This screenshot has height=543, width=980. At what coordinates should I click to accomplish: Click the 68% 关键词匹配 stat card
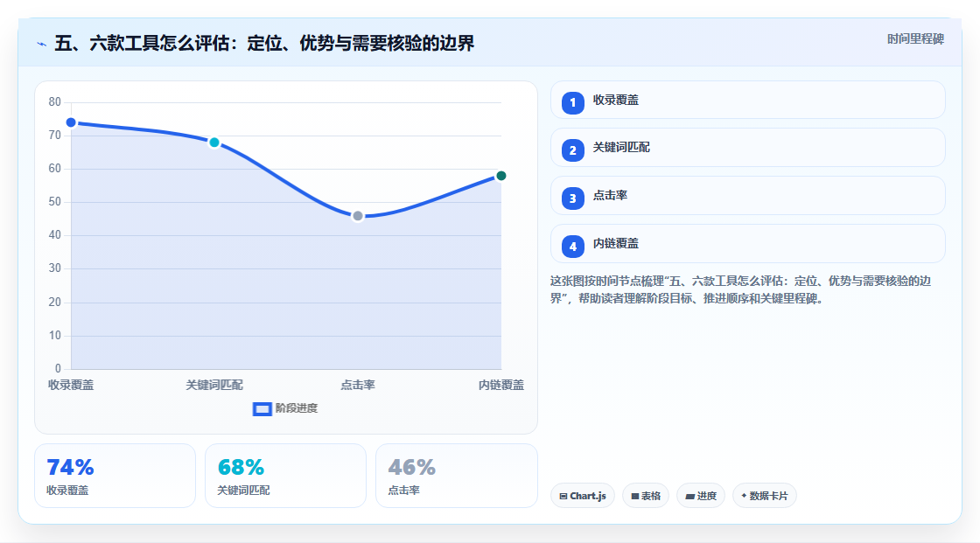285,476
